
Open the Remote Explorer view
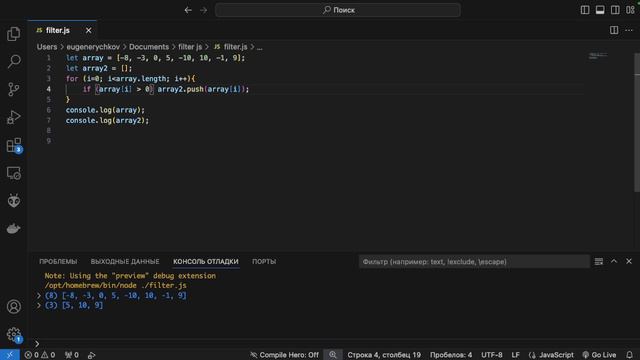tap(13, 173)
